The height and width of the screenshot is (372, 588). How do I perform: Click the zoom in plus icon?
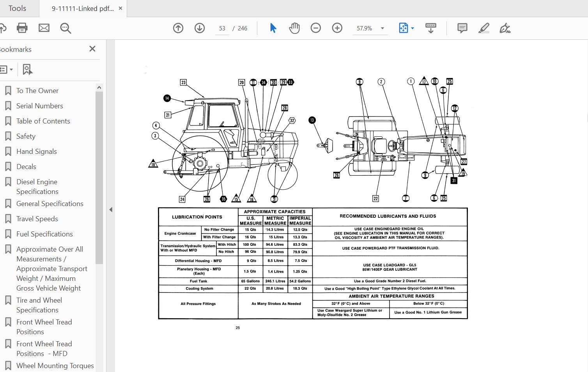tap(337, 28)
